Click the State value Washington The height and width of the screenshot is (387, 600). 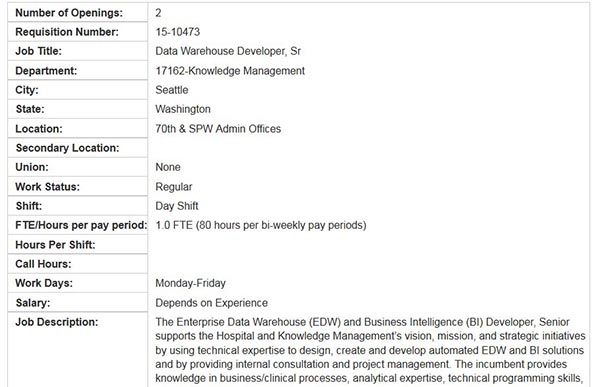point(183,109)
